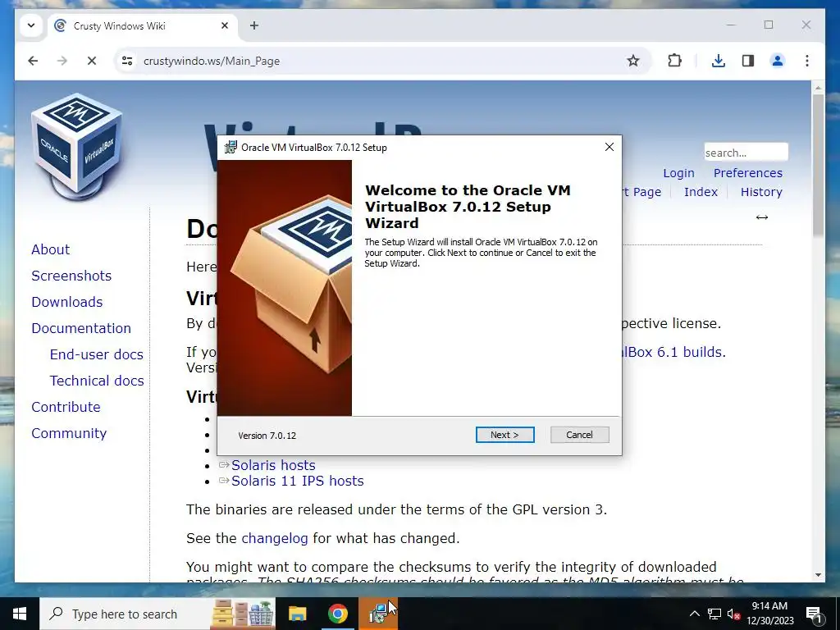Image resolution: width=840 pixels, height=630 pixels.
Task: Click the search field on VirtualBox page
Action: 746,152
